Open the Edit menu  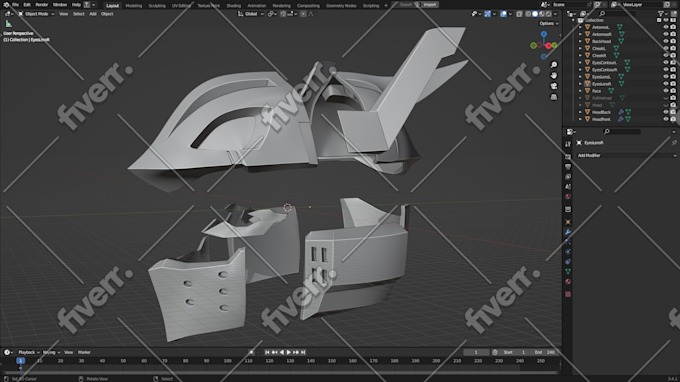pyautogui.click(x=27, y=5)
